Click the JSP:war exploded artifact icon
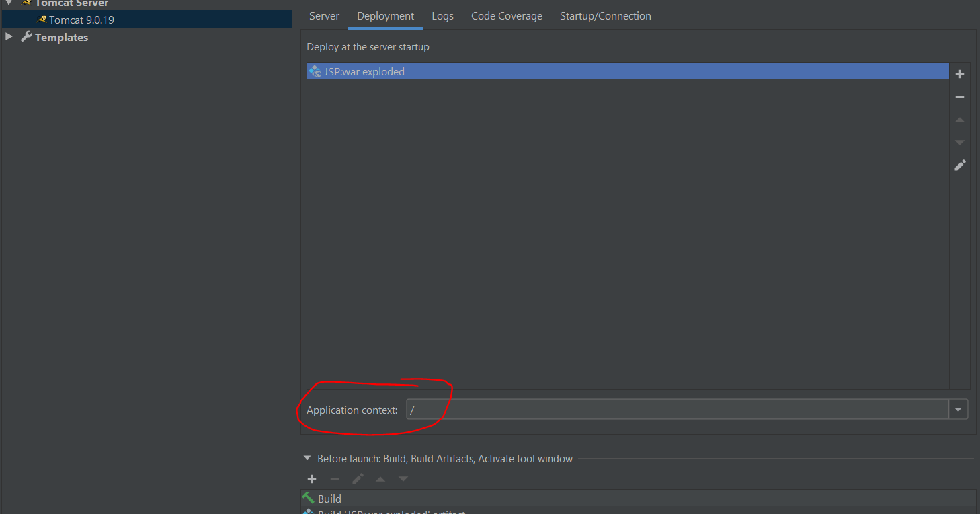The height and width of the screenshot is (514, 980). tap(315, 71)
